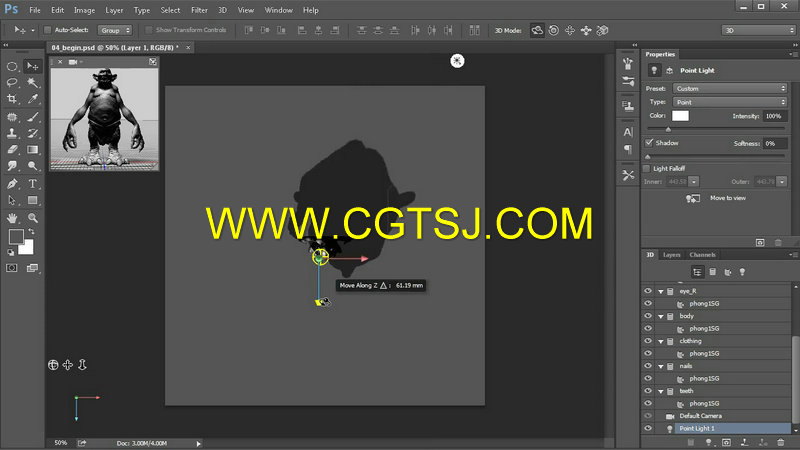Click the foreground color swatch

tap(16, 236)
